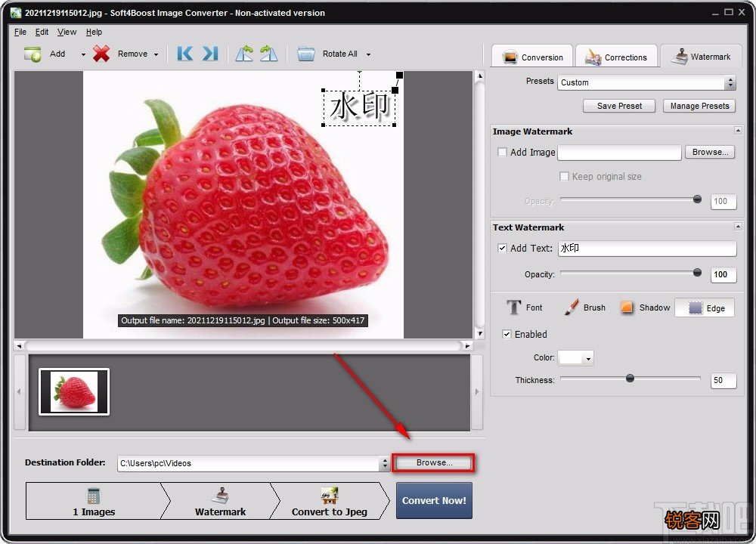The image size is (756, 544).
Task: Click Browse for image watermark
Action: 710,153
